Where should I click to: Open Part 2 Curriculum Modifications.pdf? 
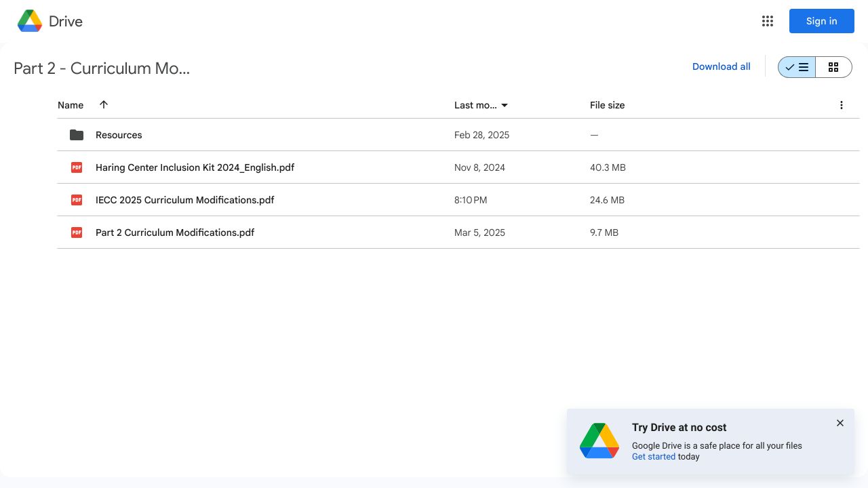click(x=175, y=232)
